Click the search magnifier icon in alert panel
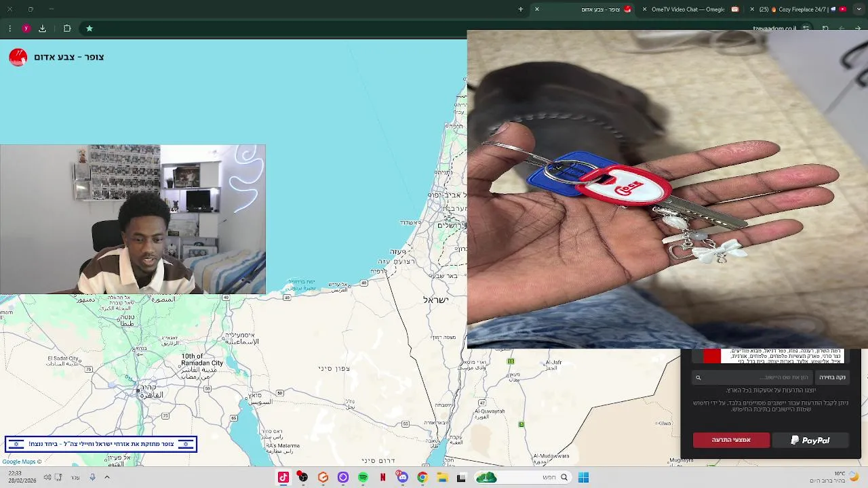868x488 pixels. pyautogui.click(x=698, y=378)
